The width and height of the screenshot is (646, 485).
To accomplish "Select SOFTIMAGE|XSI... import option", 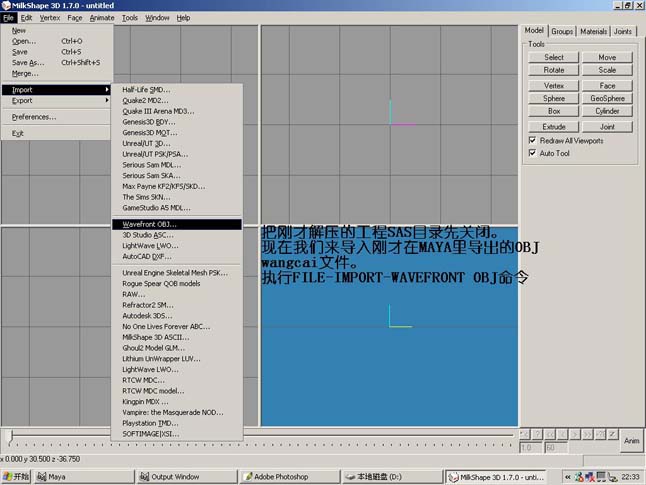I will pos(177,434).
